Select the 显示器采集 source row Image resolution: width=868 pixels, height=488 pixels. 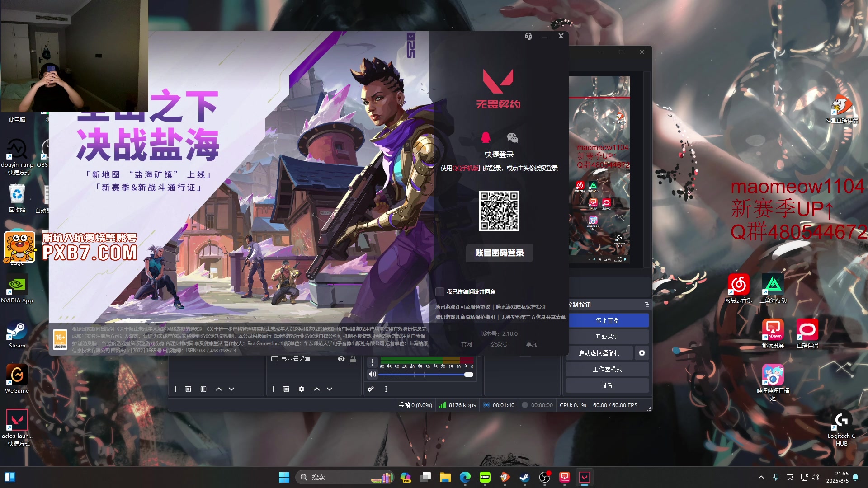pos(314,359)
